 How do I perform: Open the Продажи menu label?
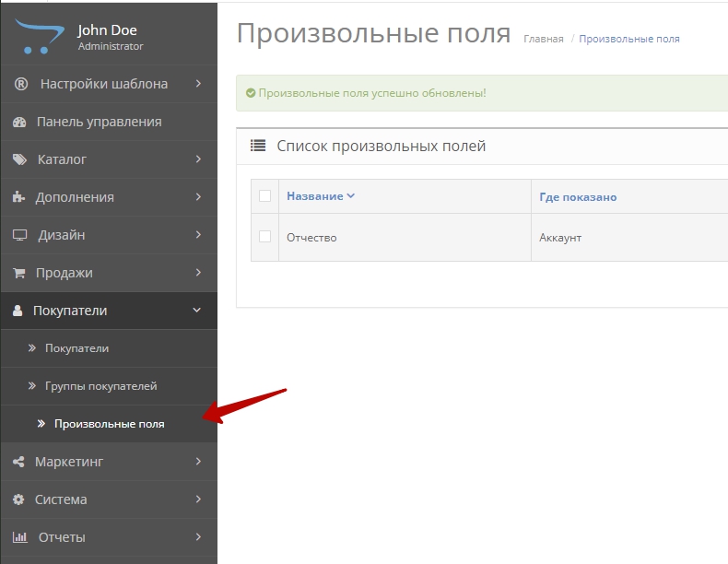[65, 274]
